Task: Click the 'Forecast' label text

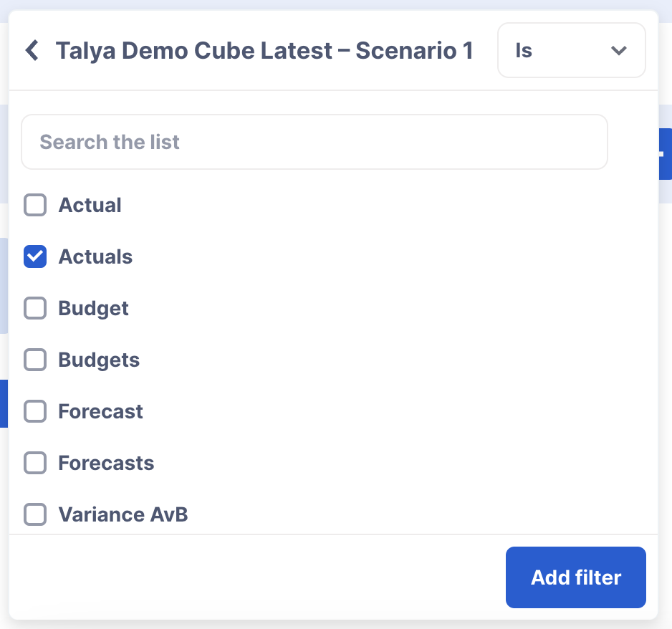Action: [101, 411]
